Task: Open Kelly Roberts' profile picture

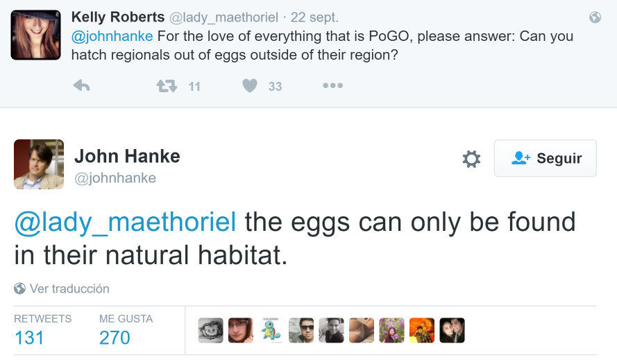Action: point(35,35)
